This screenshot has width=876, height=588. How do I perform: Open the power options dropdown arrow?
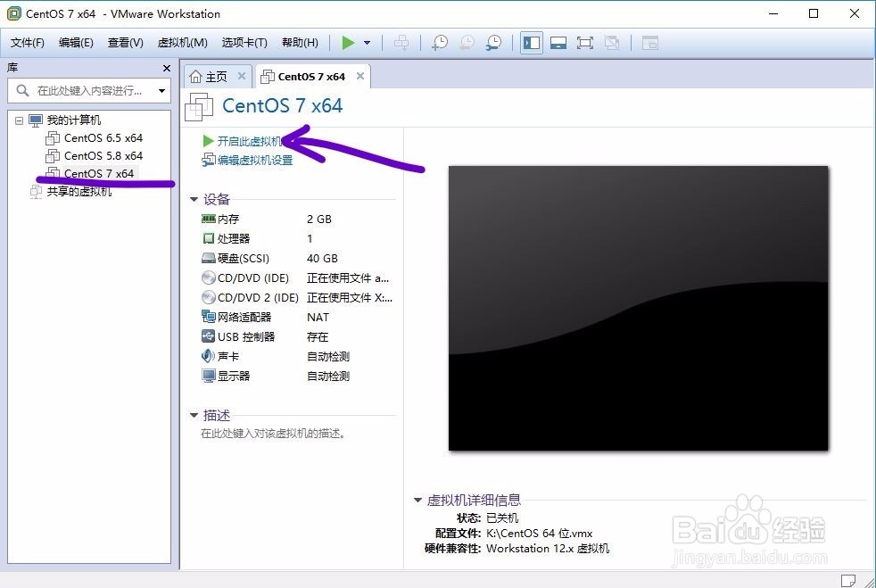pyautogui.click(x=368, y=42)
